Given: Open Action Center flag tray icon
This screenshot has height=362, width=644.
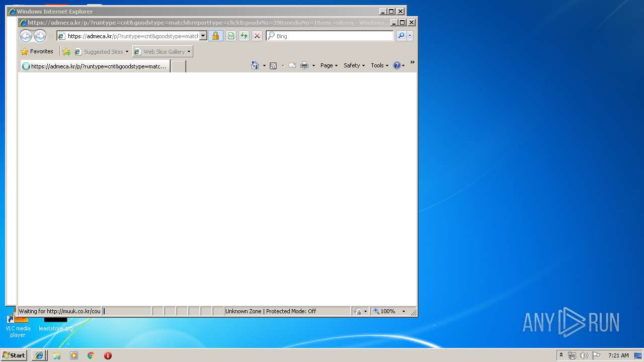Looking at the screenshot, I should (x=596, y=355).
